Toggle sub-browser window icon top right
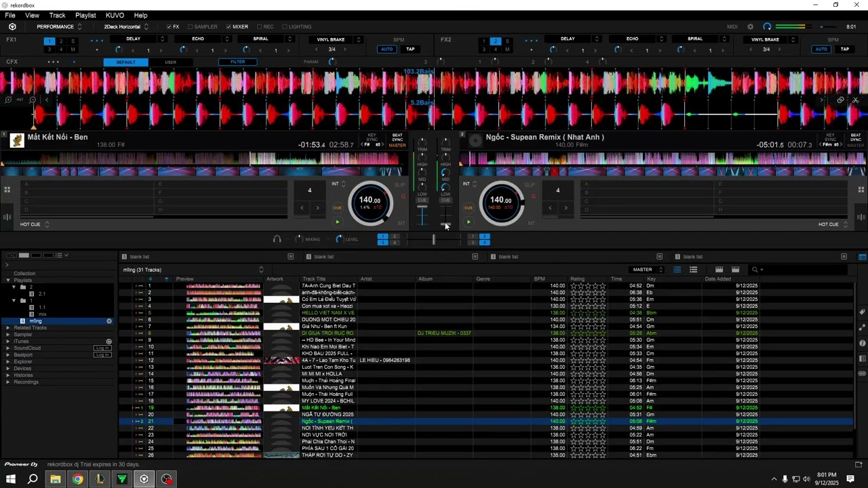Image resolution: width=868 pixels, height=488 pixels. pyautogui.click(x=862, y=257)
